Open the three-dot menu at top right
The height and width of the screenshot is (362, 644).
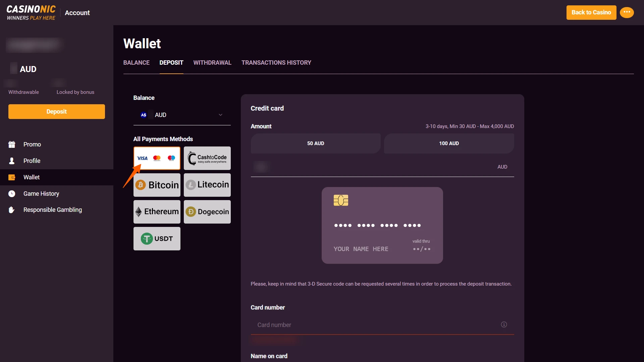point(627,12)
